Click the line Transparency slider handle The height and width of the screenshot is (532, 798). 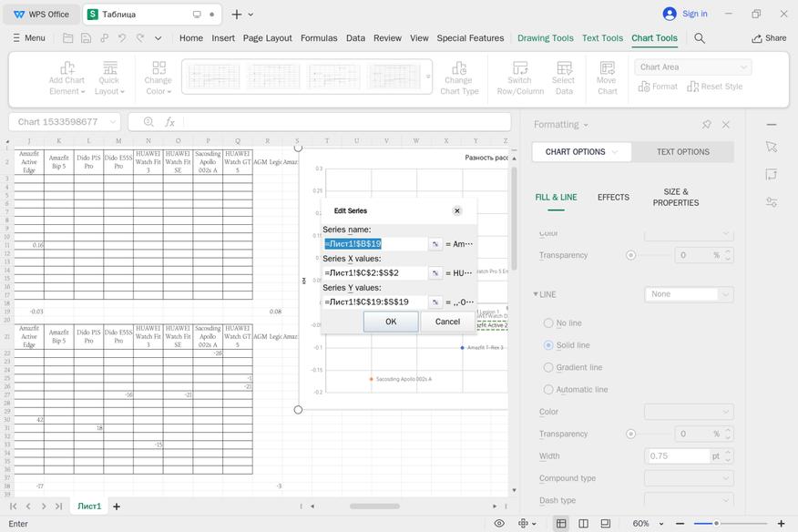click(630, 434)
